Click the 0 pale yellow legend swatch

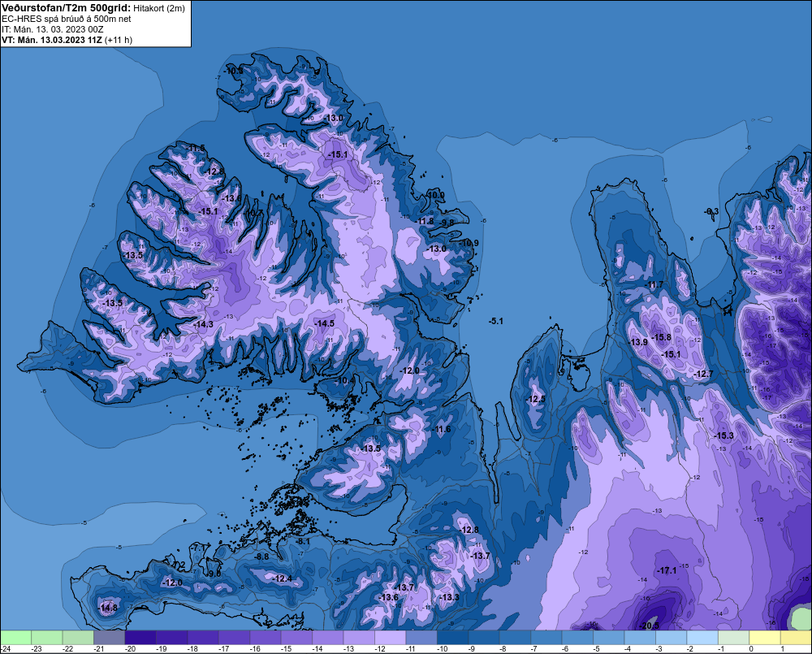[x=764, y=637]
